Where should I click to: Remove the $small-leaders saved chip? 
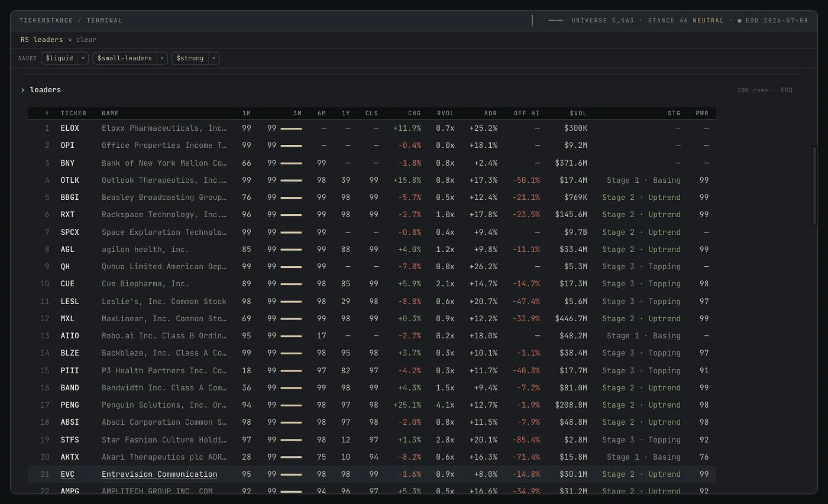[x=161, y=58]
